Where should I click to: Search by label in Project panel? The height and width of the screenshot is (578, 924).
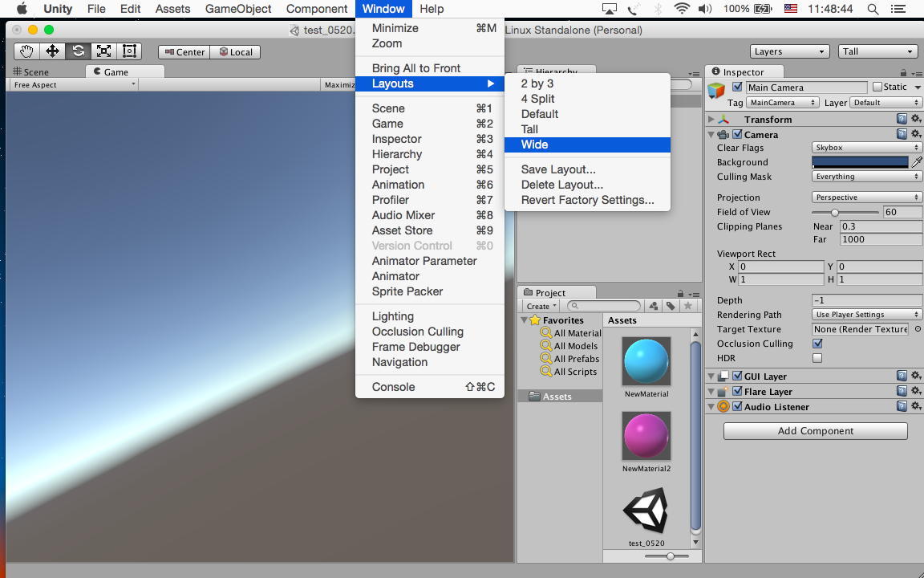[671, 306]
